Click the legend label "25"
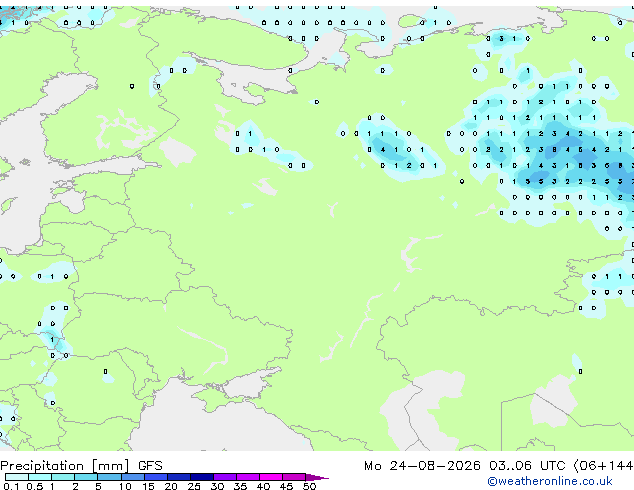Viewport: 634px width, 490px height. 194,486
